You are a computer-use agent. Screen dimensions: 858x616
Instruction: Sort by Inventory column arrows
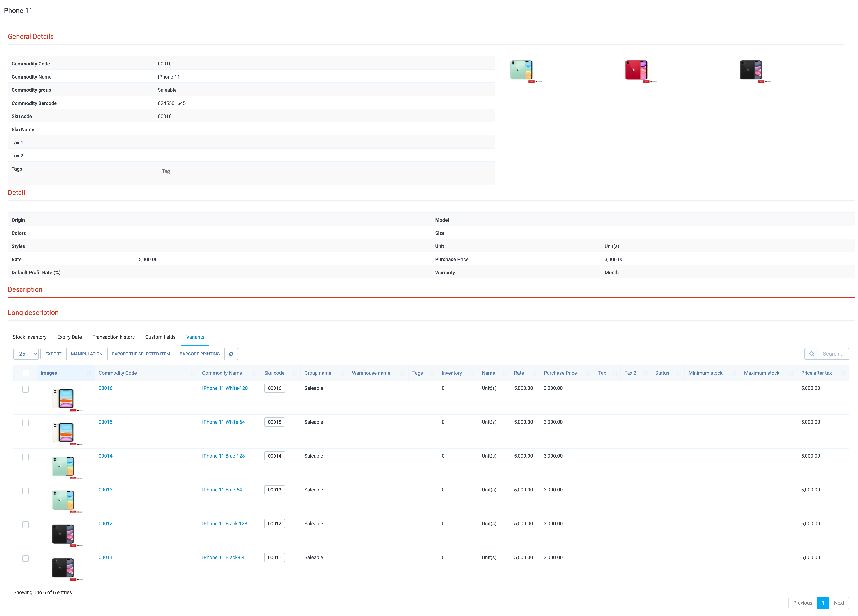pyautogui.click(x=472, y=373)
